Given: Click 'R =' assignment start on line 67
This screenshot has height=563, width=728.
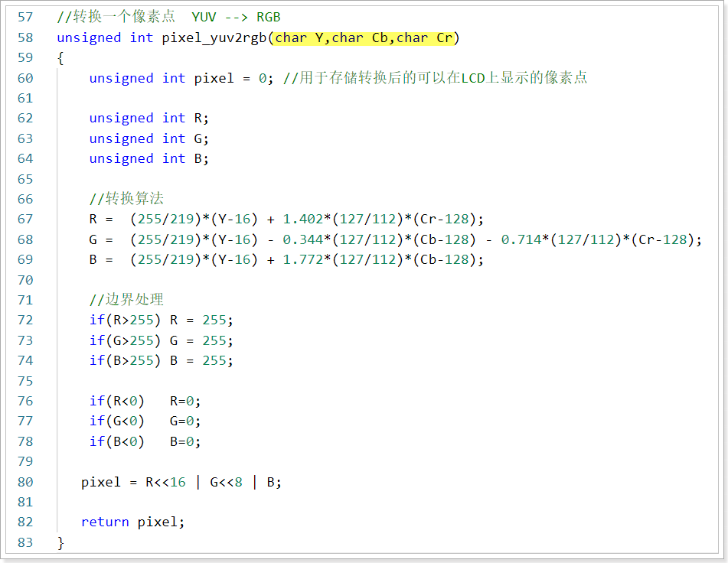Looking at the screenshot, I should (x=101, y=219).
